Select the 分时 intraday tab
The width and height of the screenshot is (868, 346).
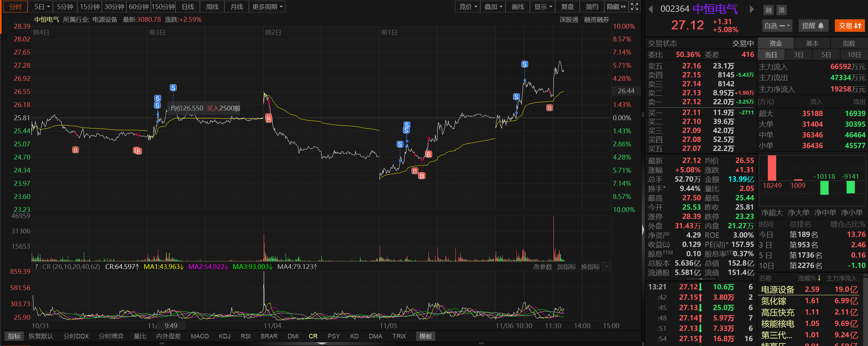point(15,7)
